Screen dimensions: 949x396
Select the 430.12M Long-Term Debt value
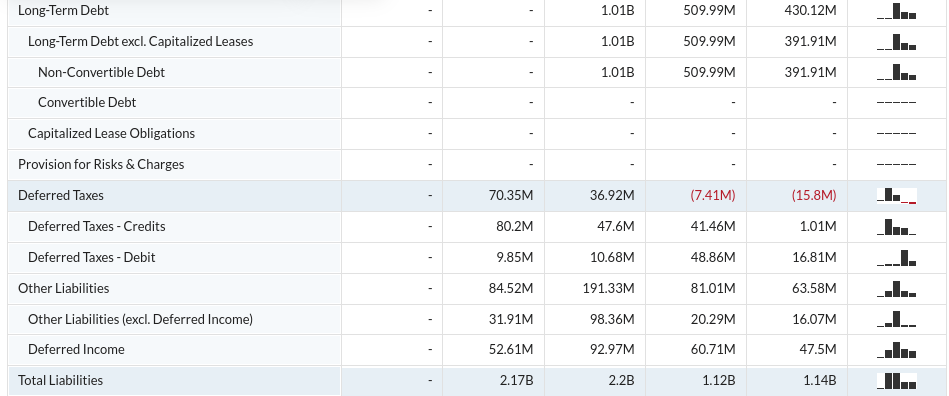coord(810,11)
